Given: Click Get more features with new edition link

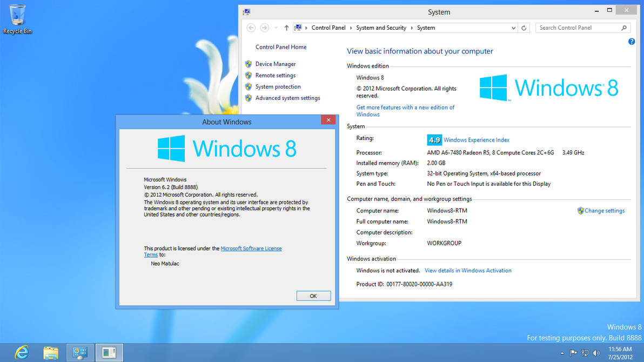Looking at the screenshot, I should point(405,111).
